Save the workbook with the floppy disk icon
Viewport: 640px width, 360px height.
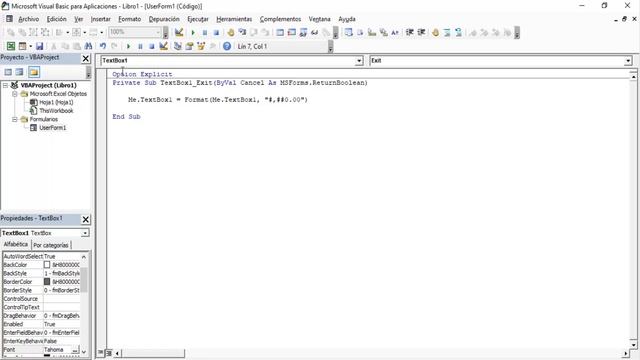click(x=40, y=46)
